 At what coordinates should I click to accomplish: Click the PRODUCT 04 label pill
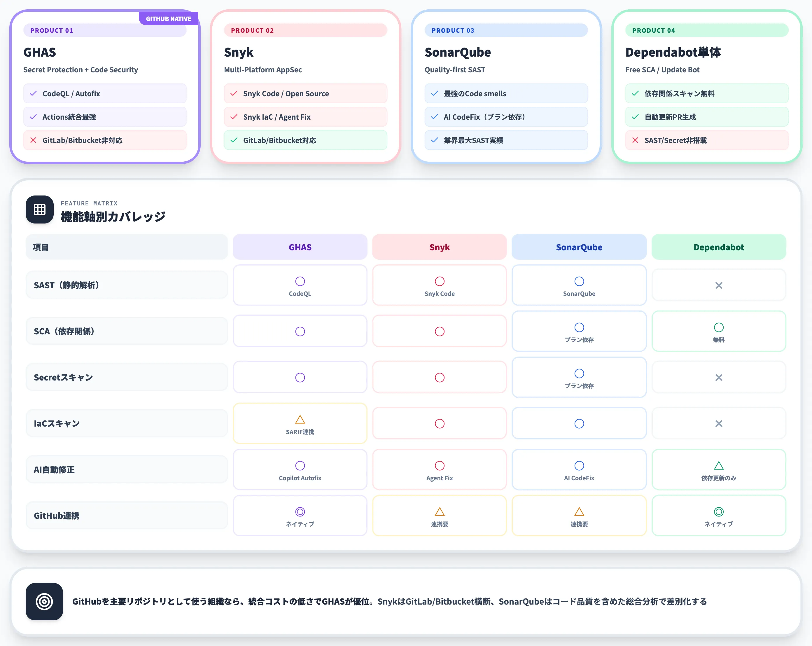(x=707, y=30)
